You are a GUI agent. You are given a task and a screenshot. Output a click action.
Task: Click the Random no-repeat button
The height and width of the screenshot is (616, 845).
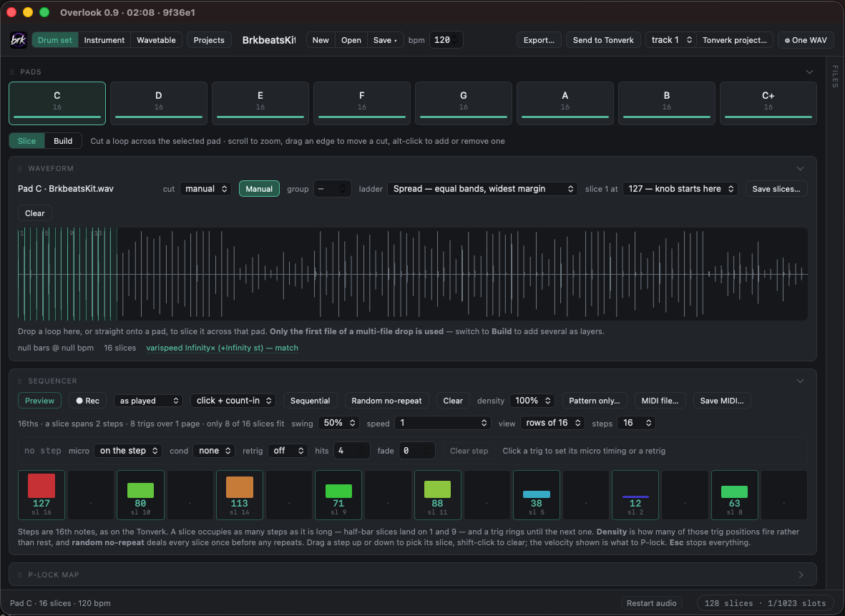pyautogui.click(x=386, y=401)
